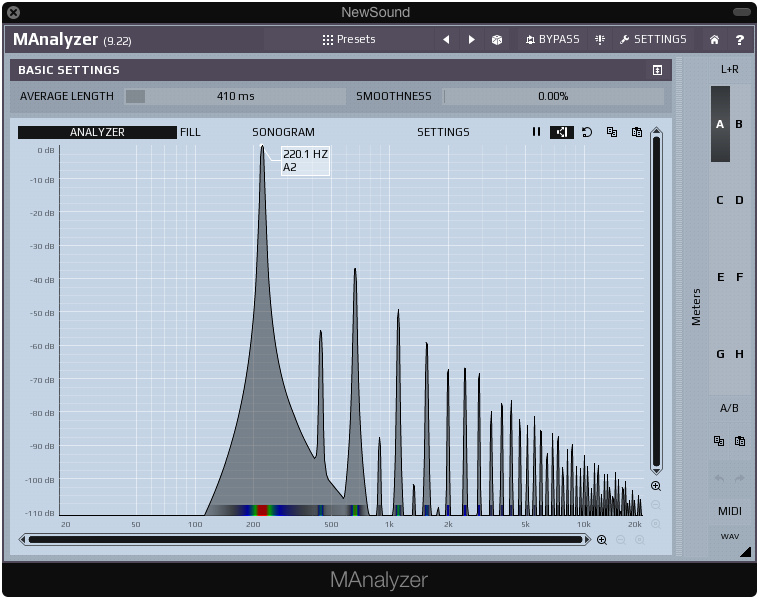Open help with the question mark icon

point(740,40)
